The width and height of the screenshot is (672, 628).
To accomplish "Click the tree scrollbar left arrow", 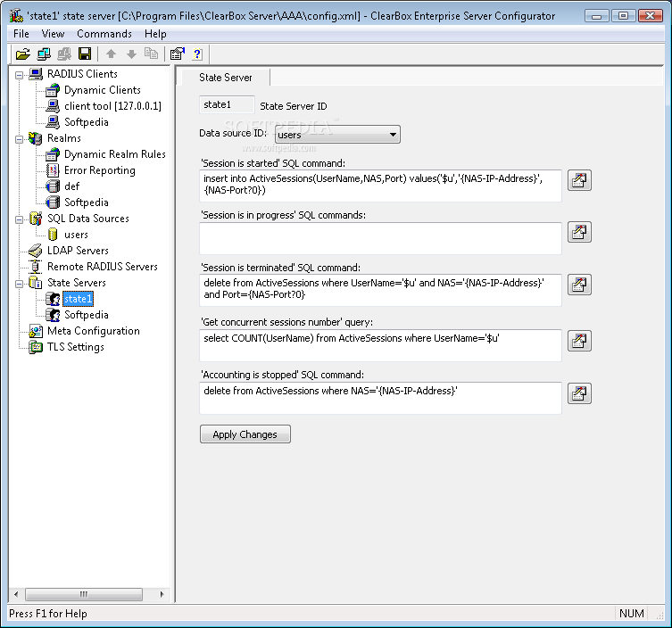I will click(16, 594).
